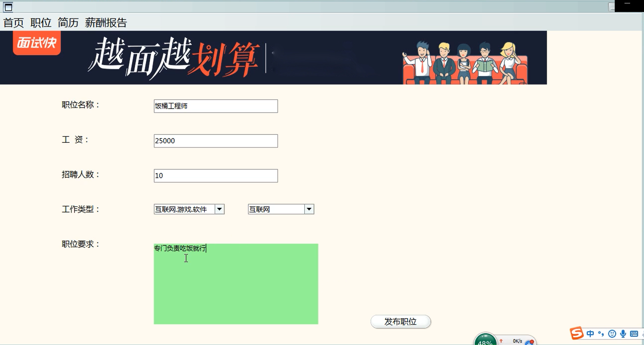Click the 面试快 logo badge
Screen dimensions: 644x345
click(37, 43)
